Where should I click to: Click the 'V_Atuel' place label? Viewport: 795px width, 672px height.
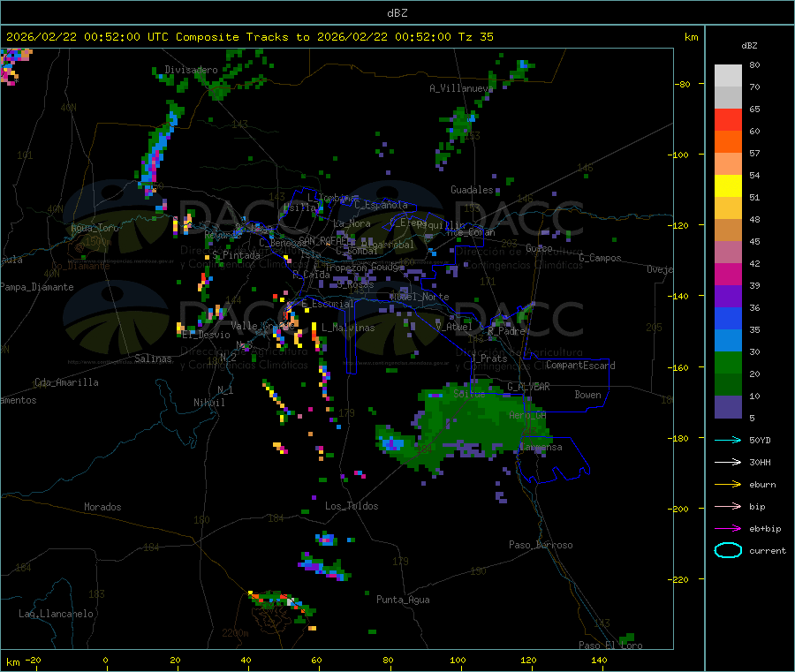[453, 327]
